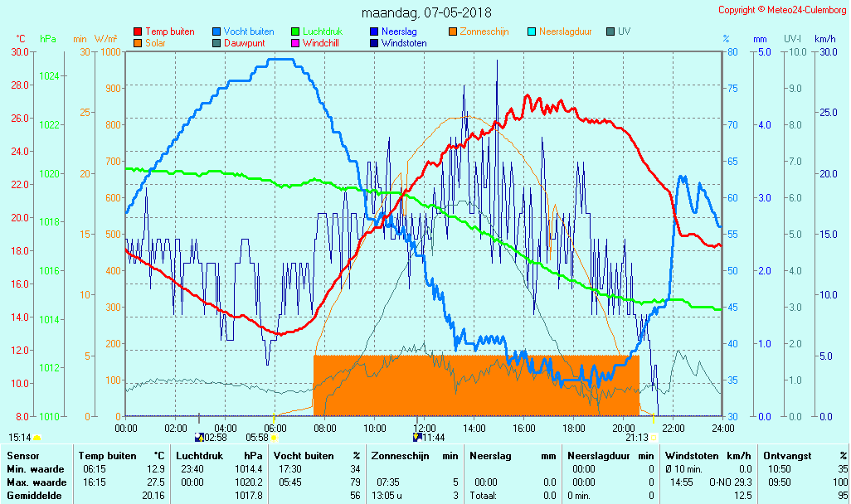This screenshot has height=504, width=851.
Task: Click the moon icon beside 11:44
Action: tap(417, 437)
